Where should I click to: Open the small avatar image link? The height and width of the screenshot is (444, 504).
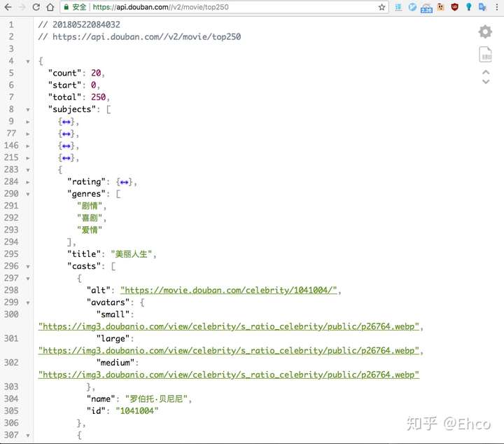point(228,326)
